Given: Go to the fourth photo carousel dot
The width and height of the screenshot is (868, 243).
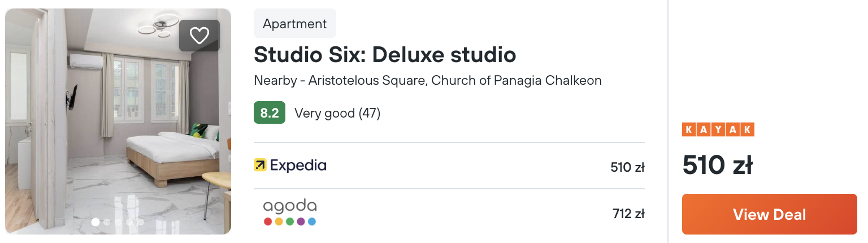Looking at the screenshot, I should [129, 222].
